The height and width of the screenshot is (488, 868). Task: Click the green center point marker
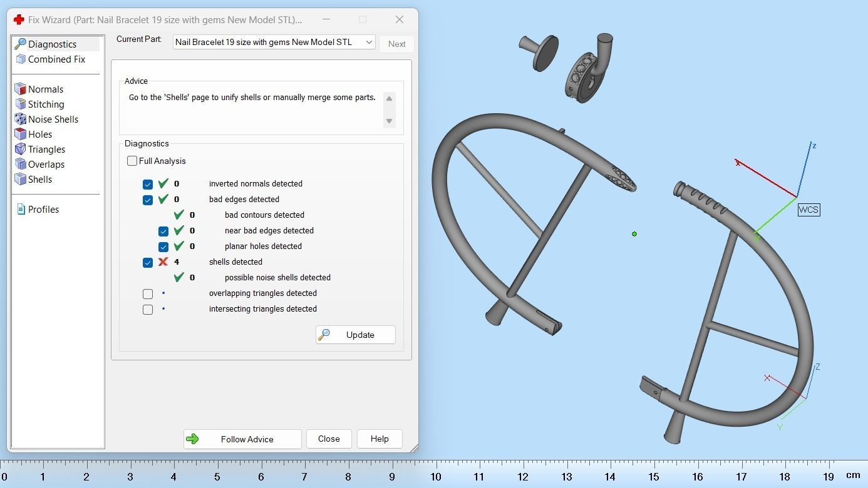tap(634, 234)
